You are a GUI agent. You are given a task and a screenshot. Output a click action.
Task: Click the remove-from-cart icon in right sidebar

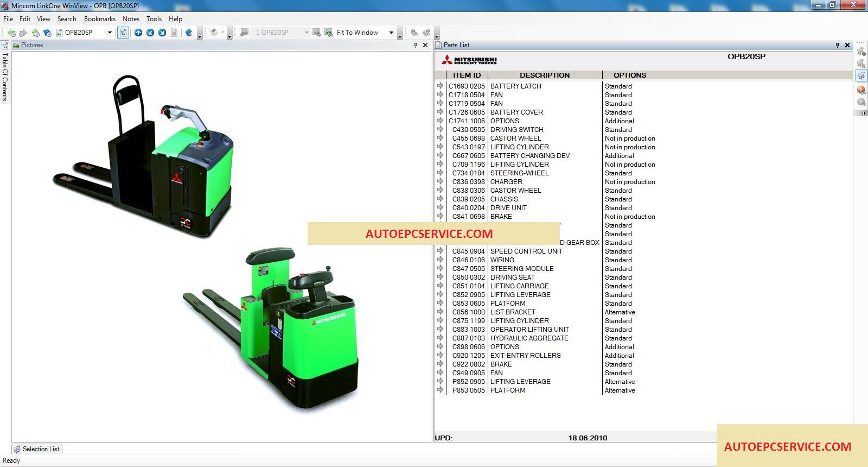click(x=861, y=64)
